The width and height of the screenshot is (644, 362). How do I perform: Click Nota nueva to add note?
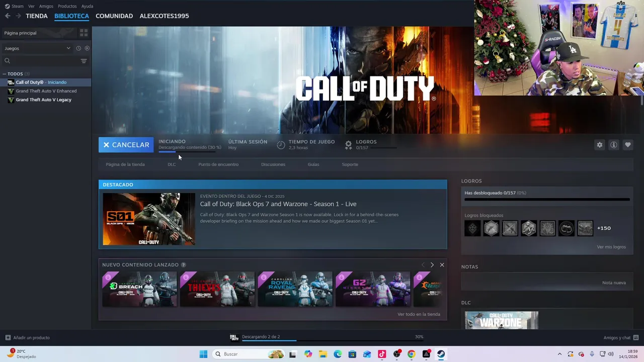[x=614, y=283]
